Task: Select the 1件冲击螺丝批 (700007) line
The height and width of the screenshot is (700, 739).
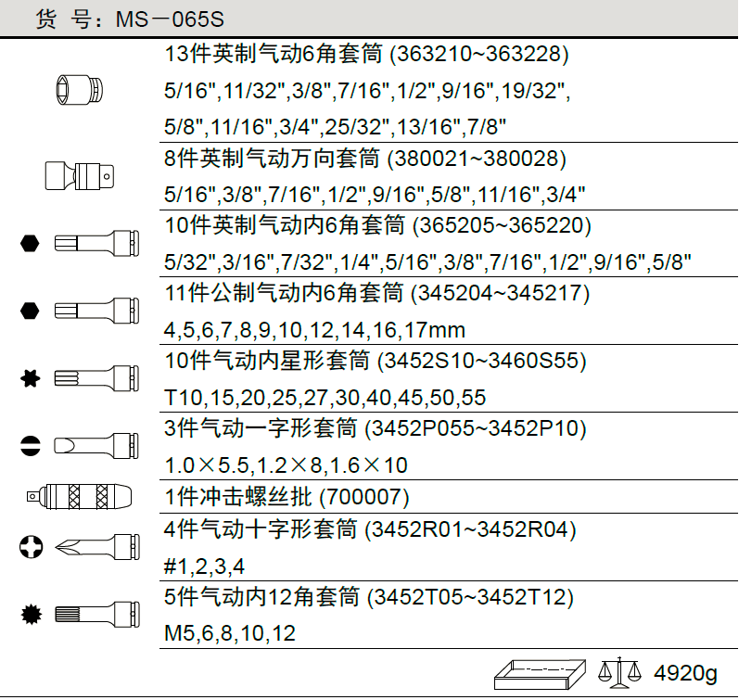Action: [286, 497]
